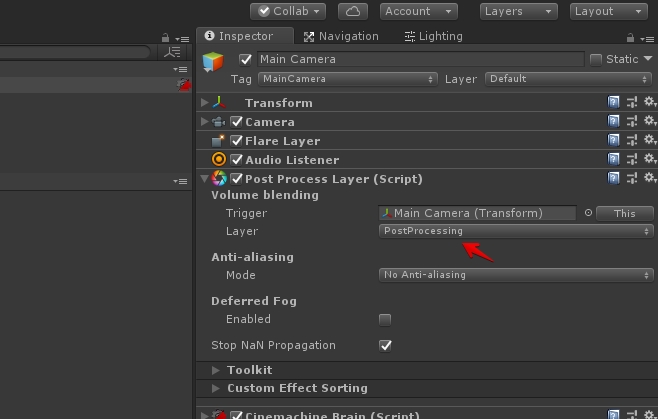Toggle Main Camera active checkbox
Screen dimensions: 658x419
coord(245,60)
